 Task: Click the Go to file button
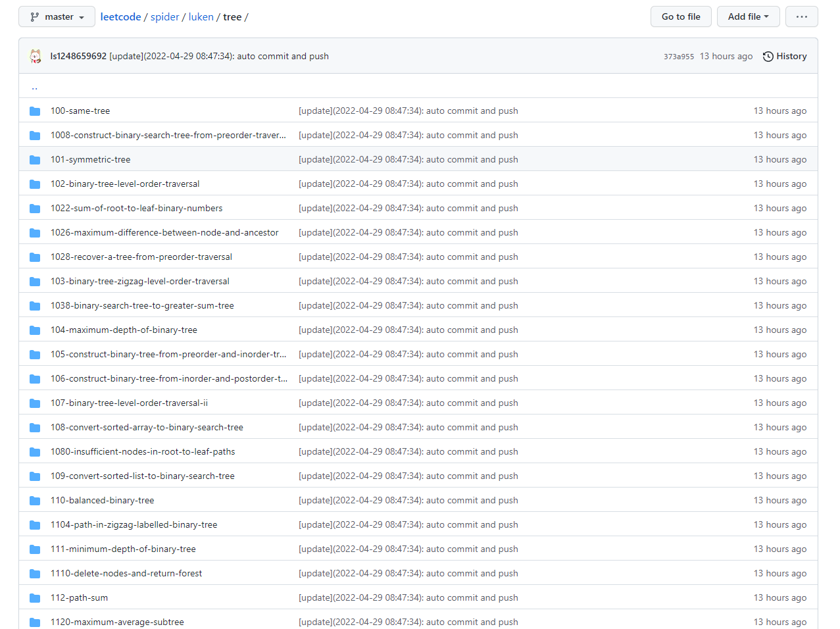point(680,17)
